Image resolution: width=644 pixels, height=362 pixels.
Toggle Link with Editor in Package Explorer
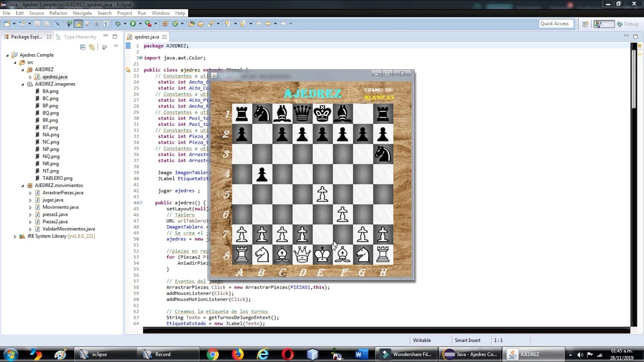[x=92, y=47]
